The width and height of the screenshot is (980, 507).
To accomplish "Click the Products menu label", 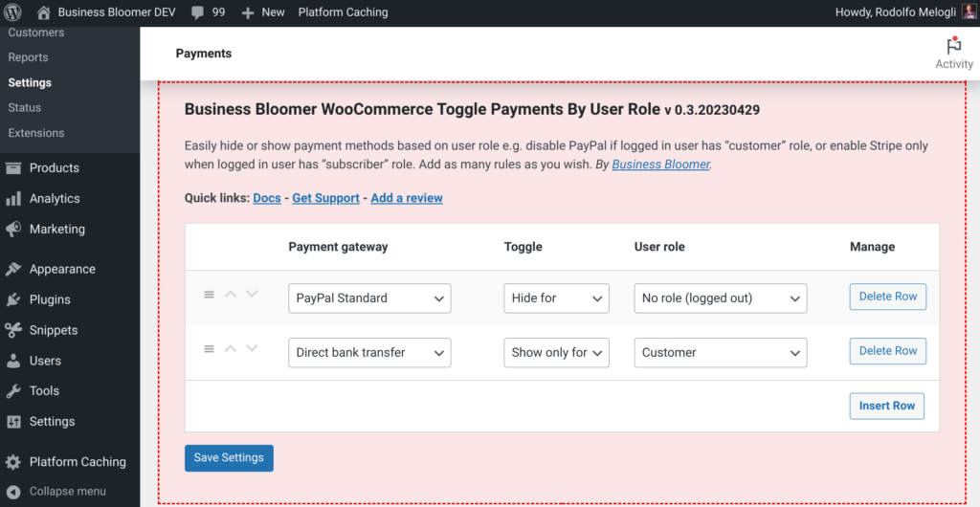I will tap(55, 168).
